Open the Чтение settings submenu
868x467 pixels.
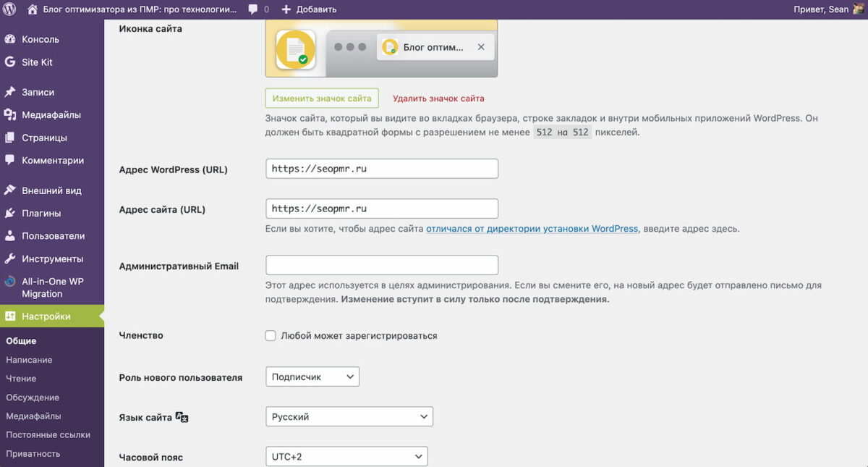(x=21, y=379)
